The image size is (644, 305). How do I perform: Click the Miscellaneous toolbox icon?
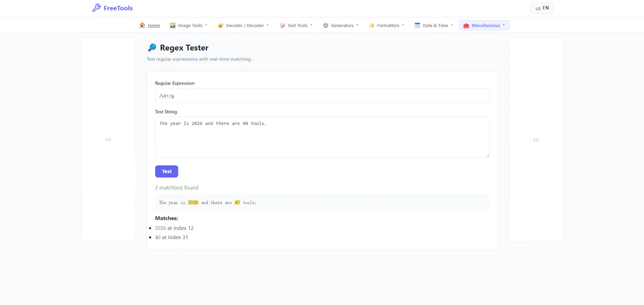coord(466,25)
